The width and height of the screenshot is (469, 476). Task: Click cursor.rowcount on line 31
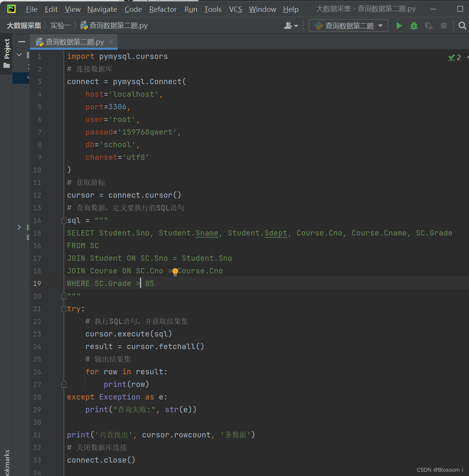(176, 435)
